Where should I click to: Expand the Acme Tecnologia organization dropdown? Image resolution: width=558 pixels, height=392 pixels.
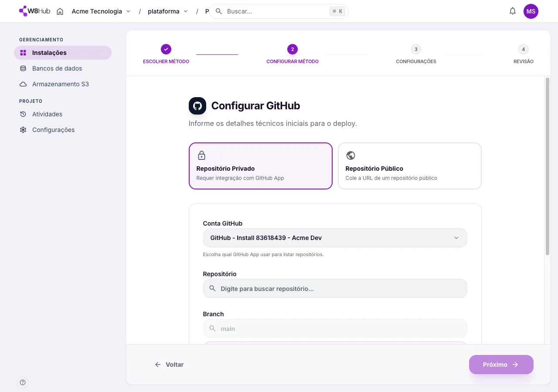101,11
